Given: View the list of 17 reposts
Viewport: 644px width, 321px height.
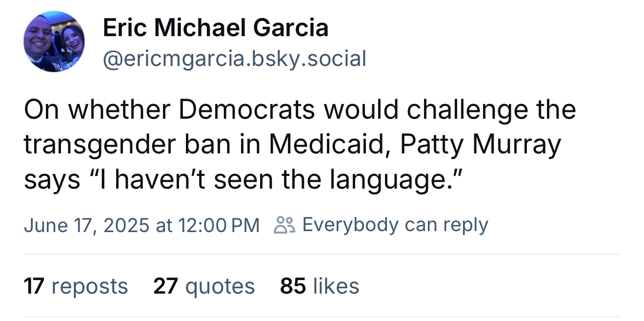Looking at the screenshot, I should [76, 286].
